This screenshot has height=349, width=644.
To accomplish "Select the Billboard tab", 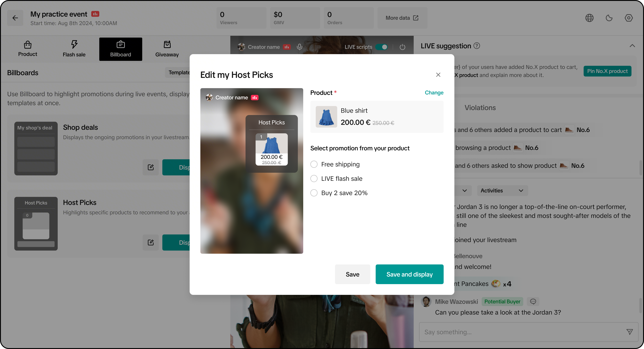I will 120,49.
